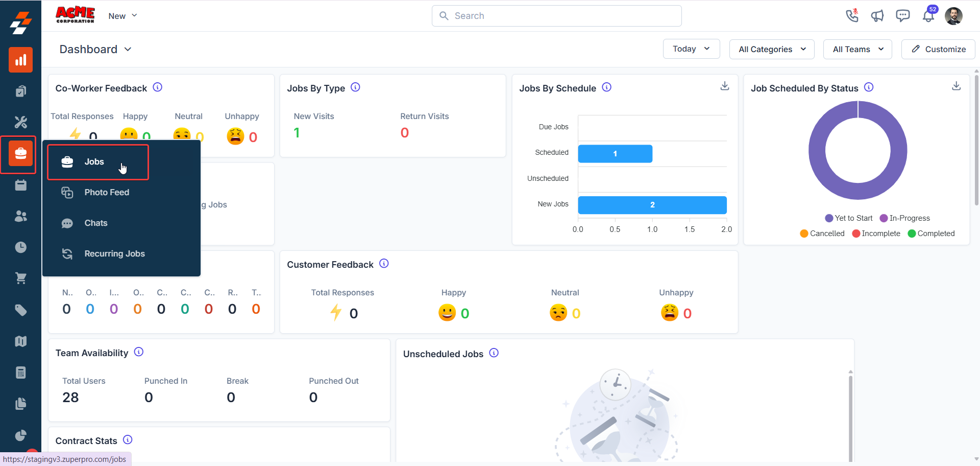Click the teams/users icon in the sidebar

click(x=20, y=216)
